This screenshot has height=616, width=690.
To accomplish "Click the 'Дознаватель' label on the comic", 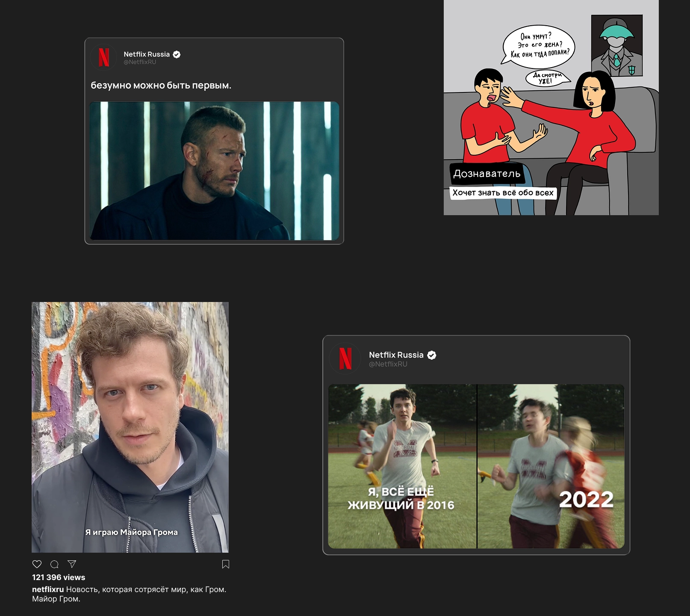I will click(x=487, y=174).
